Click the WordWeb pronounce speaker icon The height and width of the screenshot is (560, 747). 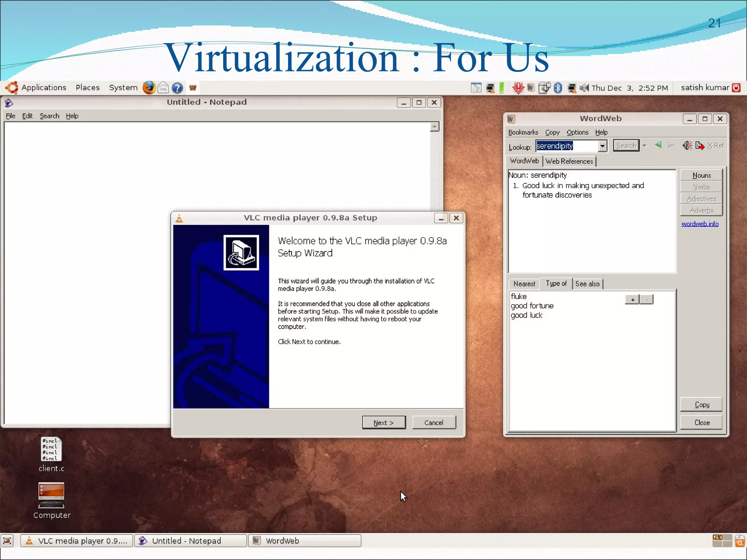tap(687, 145)
